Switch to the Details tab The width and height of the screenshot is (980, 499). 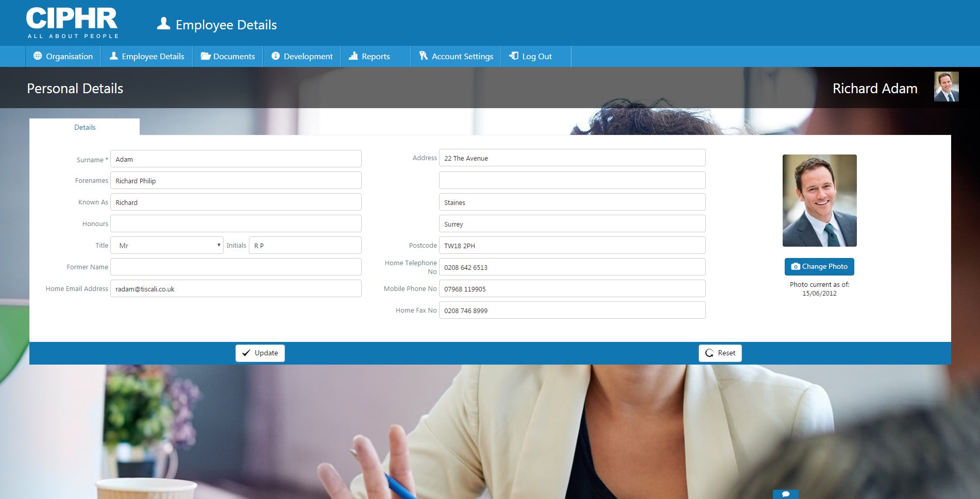[85, 127]
